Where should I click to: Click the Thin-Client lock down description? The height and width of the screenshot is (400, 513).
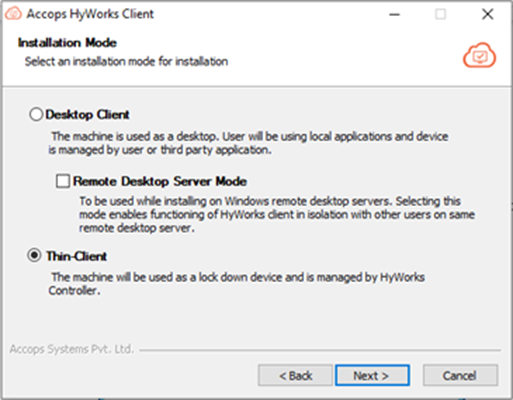coord(236,284)
